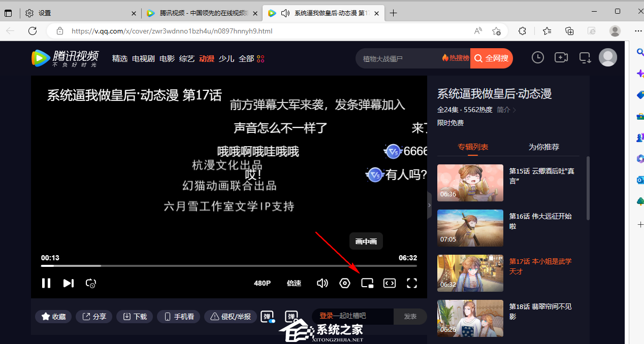Click the 收藏 favorite button
This screenshot has height=344, width=644.
[x=53, y=317]
